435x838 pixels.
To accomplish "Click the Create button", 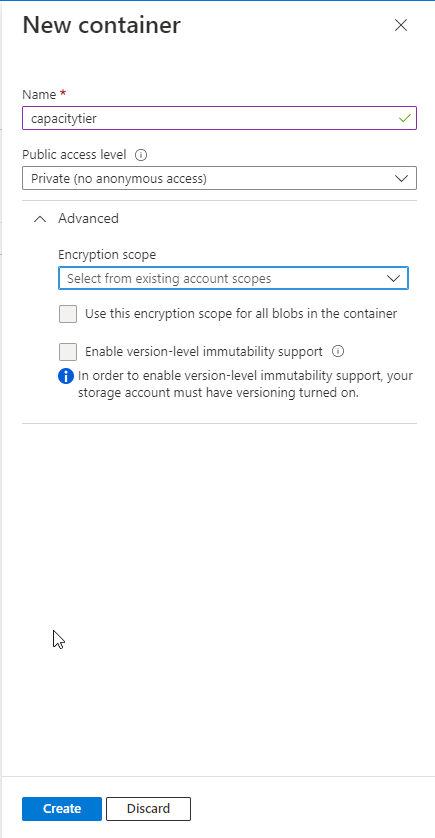I will coord(62,809).
